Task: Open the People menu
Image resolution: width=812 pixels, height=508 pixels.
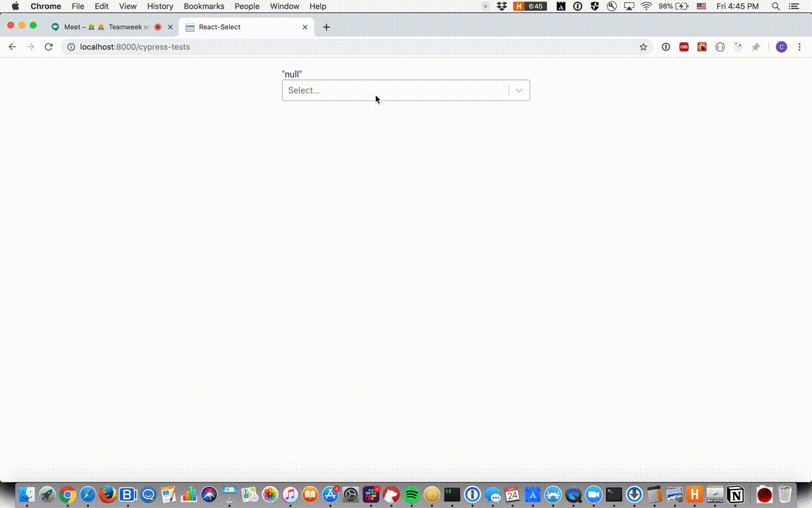Action: [247, 6]
